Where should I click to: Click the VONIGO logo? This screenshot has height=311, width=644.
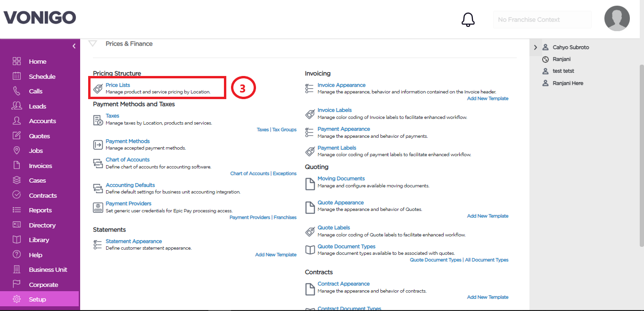(x=40, y=18)
